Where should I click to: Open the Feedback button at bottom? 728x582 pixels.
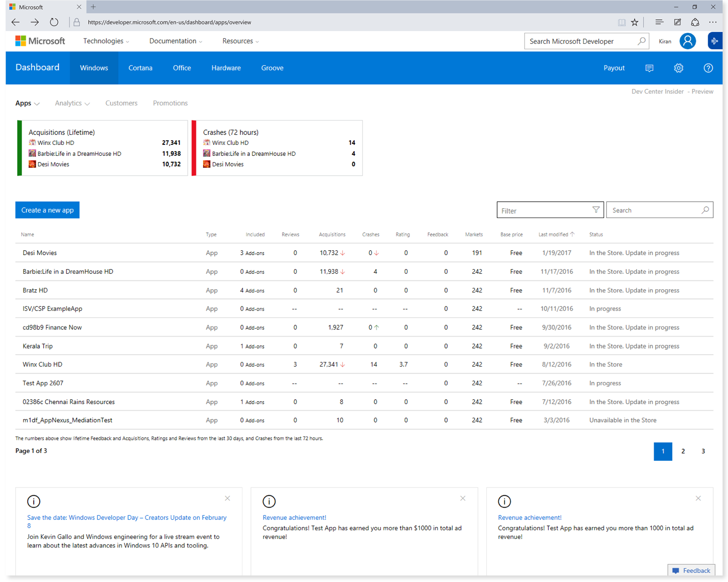(x=691, y=570)
